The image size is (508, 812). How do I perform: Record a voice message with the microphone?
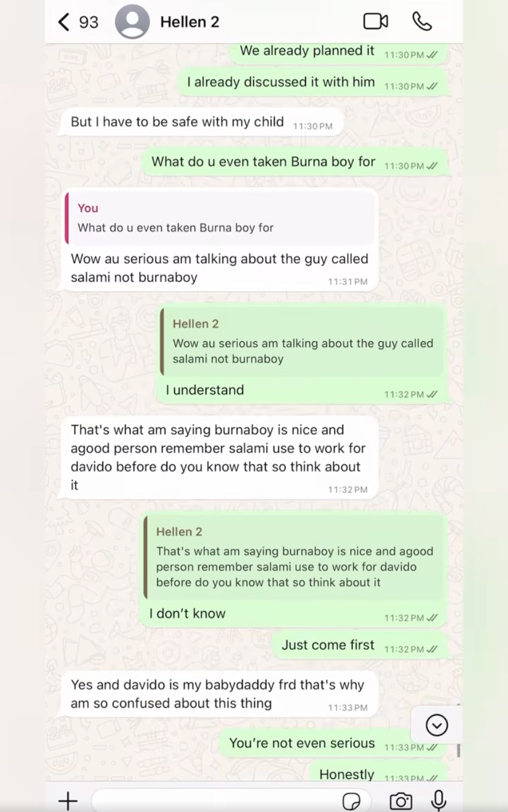(439, 801)
